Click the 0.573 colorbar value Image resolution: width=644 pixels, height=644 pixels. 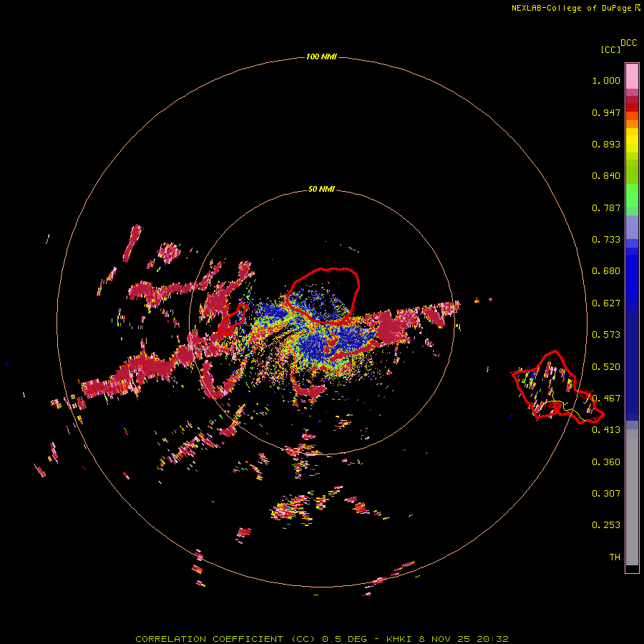(x=606, y=335)
